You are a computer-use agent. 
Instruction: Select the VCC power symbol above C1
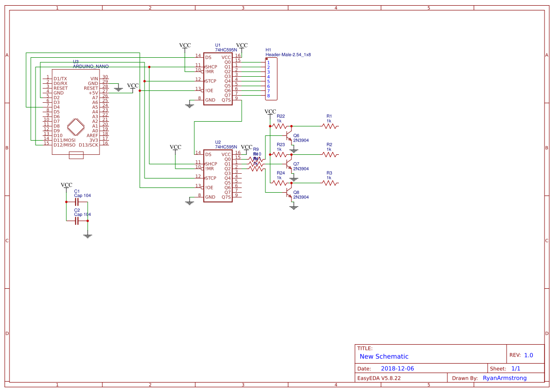tap(66, 185)
